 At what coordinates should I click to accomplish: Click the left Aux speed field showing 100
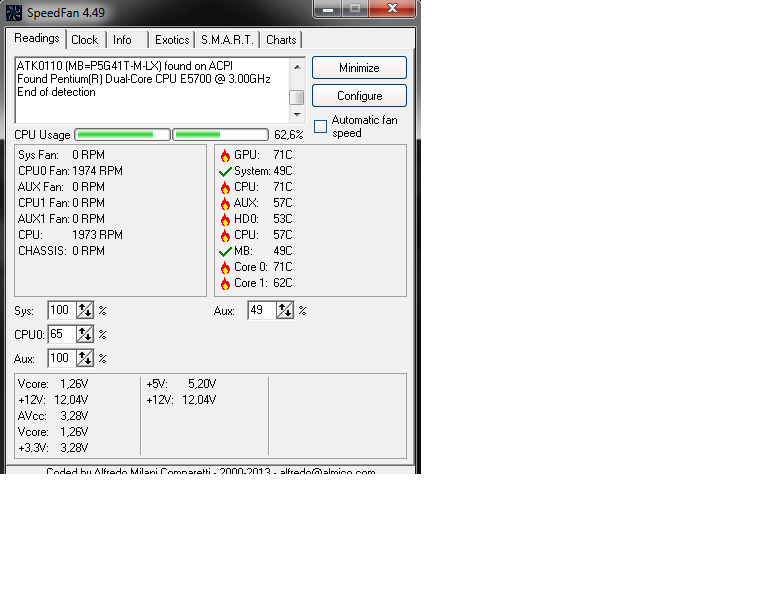62,358
